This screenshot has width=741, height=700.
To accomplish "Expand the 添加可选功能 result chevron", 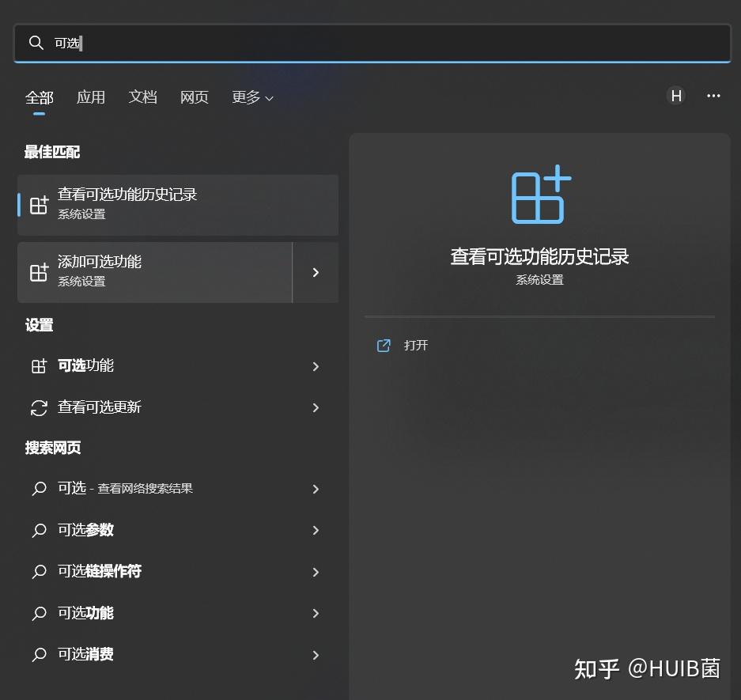I will tap(316, 271).
